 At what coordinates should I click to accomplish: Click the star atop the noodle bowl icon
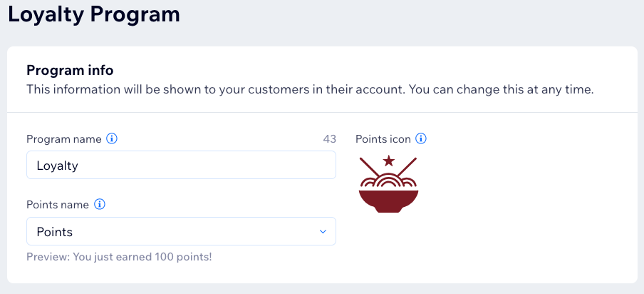pyautogui.click(x=388, y=161)
